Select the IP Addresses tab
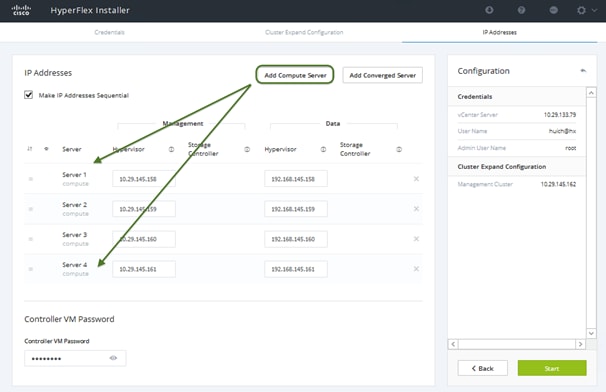This screenshot has width=606, height=392. click(499, 32)
